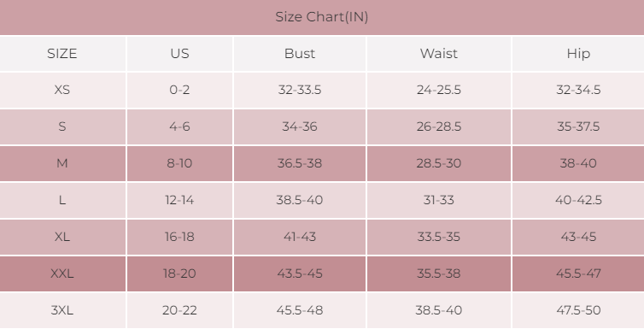Select the XL size cell

coord(62,237)
